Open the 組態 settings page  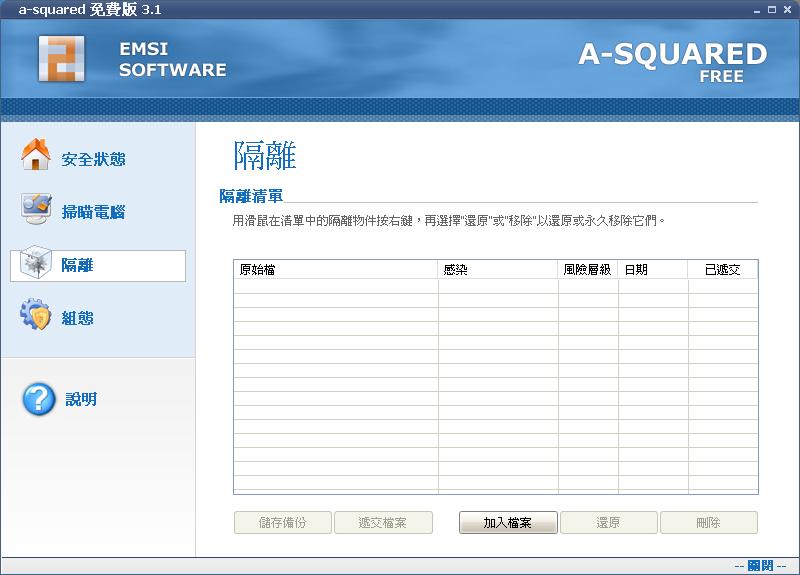coord(78,318)
